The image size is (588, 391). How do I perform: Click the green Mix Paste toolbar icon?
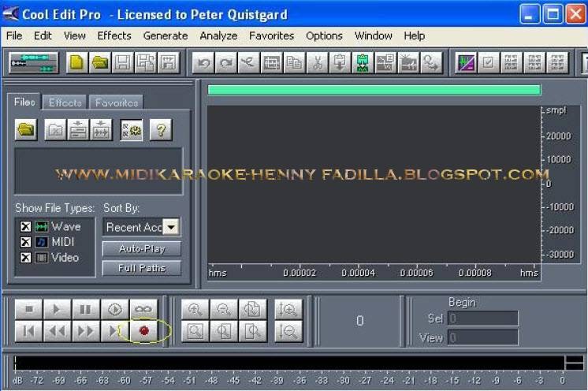[x=363, y=62]
